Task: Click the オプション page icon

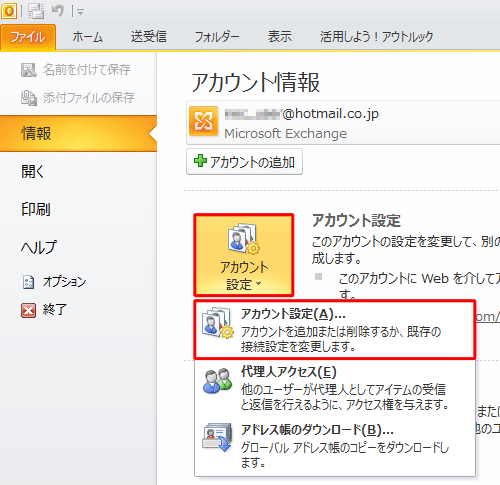Action: click(29, 282)
